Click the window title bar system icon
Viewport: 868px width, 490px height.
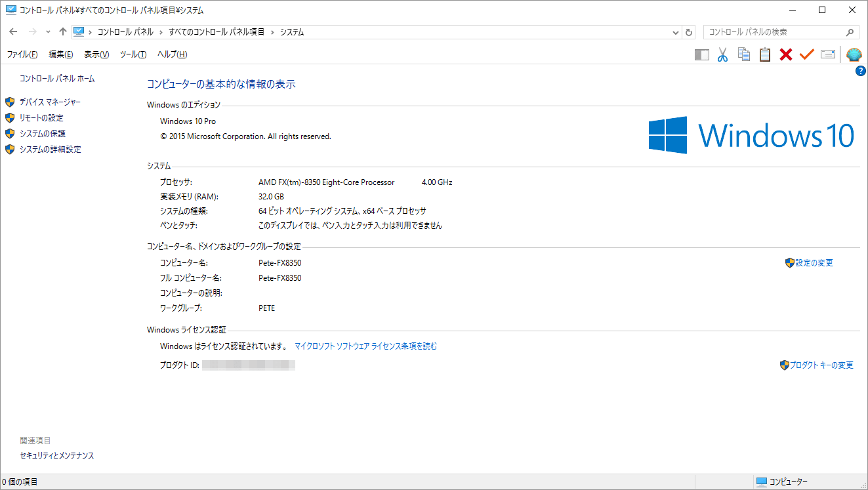pyautogui.click(x=10, y=10)
